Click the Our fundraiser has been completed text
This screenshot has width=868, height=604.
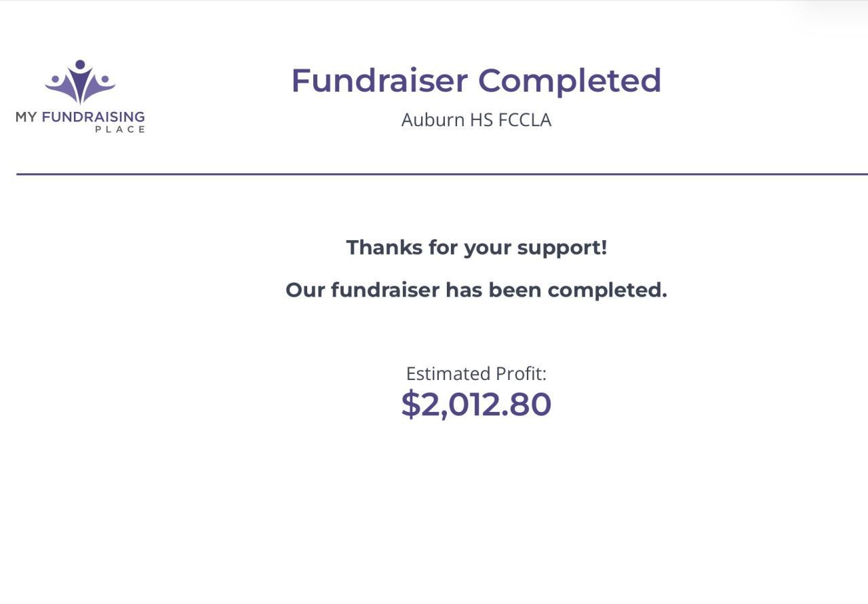(x=476, y=290)
